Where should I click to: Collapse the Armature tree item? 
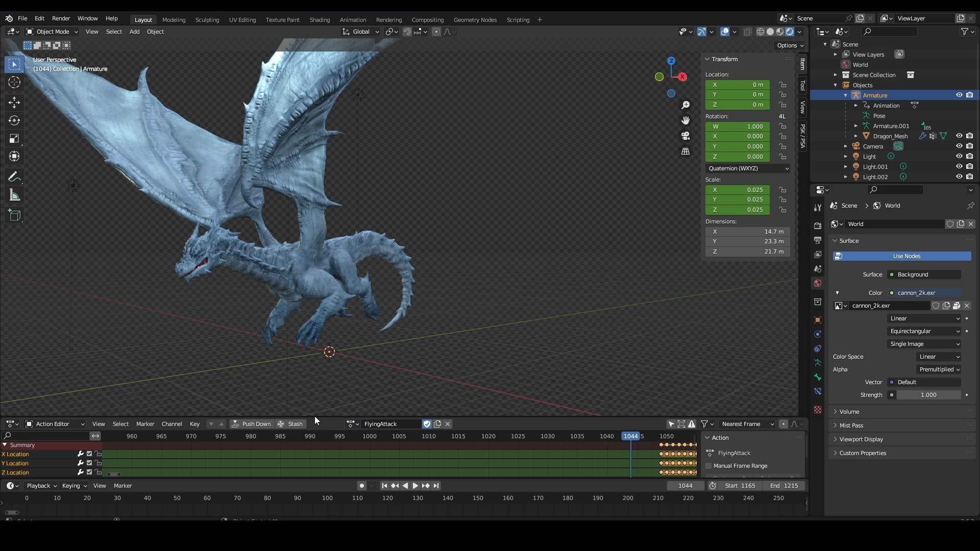(x=845, y=95)
